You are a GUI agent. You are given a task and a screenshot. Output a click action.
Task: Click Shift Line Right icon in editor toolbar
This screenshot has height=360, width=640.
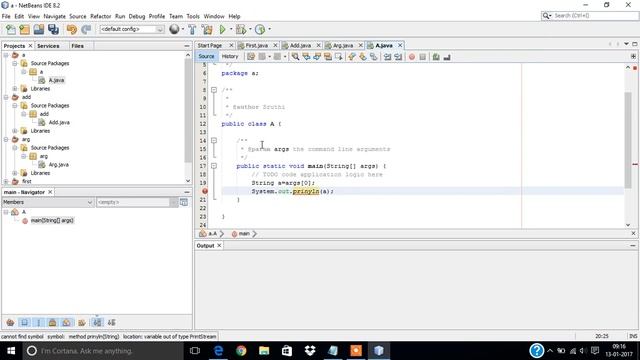pos(398,57)
